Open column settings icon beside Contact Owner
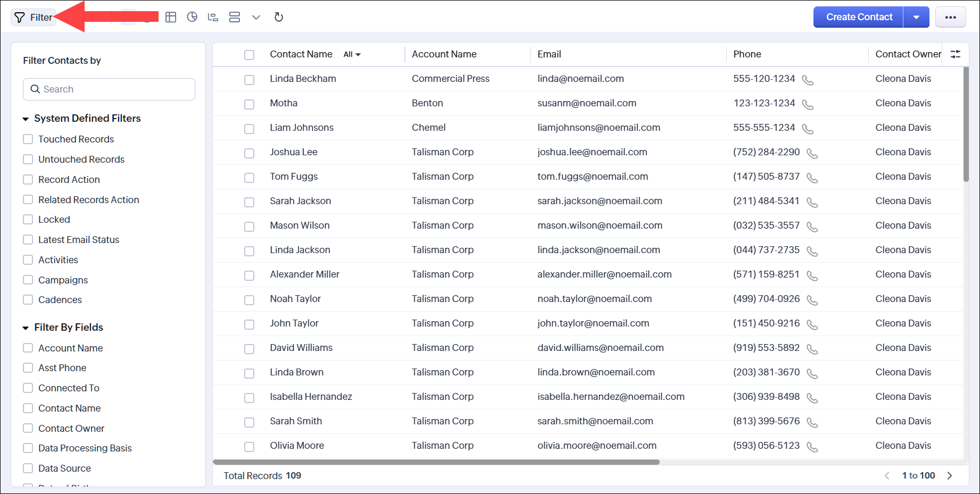This screenshot has height=494, width=980. (x=956, y=54)
